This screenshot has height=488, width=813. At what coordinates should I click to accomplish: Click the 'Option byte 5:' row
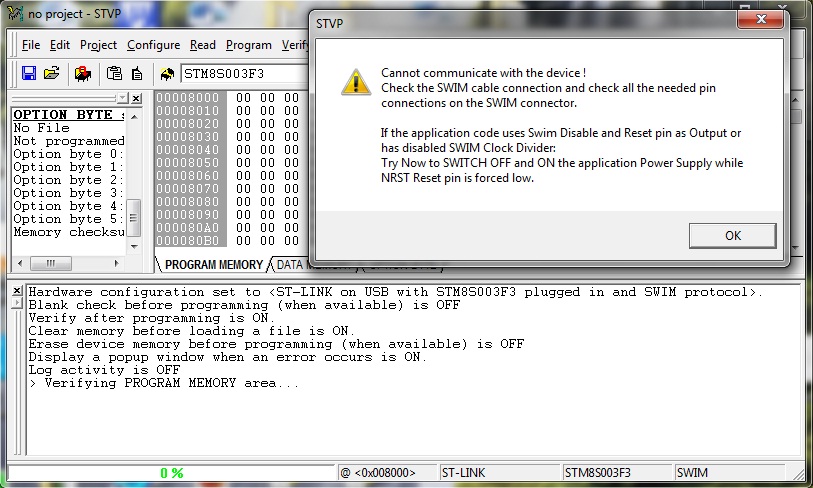[69, 219]
